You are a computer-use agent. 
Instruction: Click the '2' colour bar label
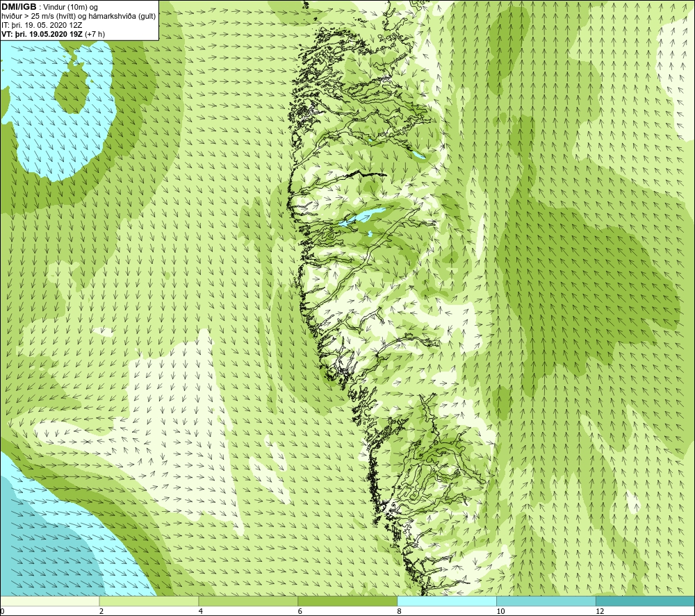pyautogui.click(x=101, y=611)
